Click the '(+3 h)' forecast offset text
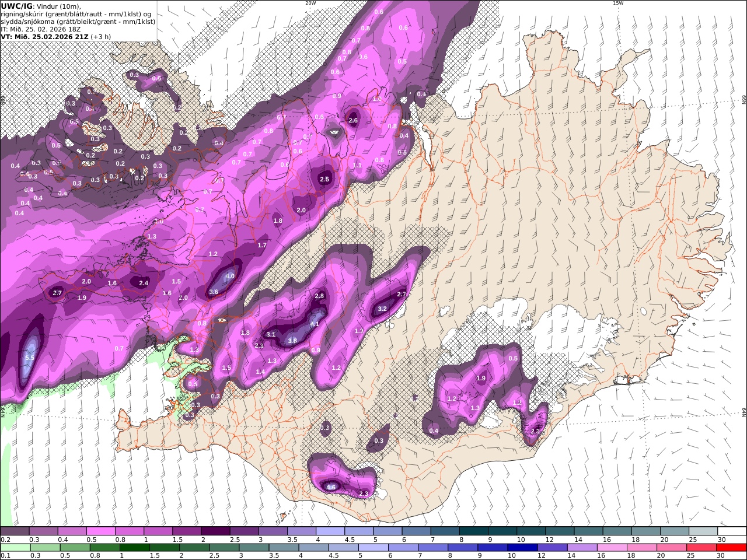747x560 pixels. (100, 36)
